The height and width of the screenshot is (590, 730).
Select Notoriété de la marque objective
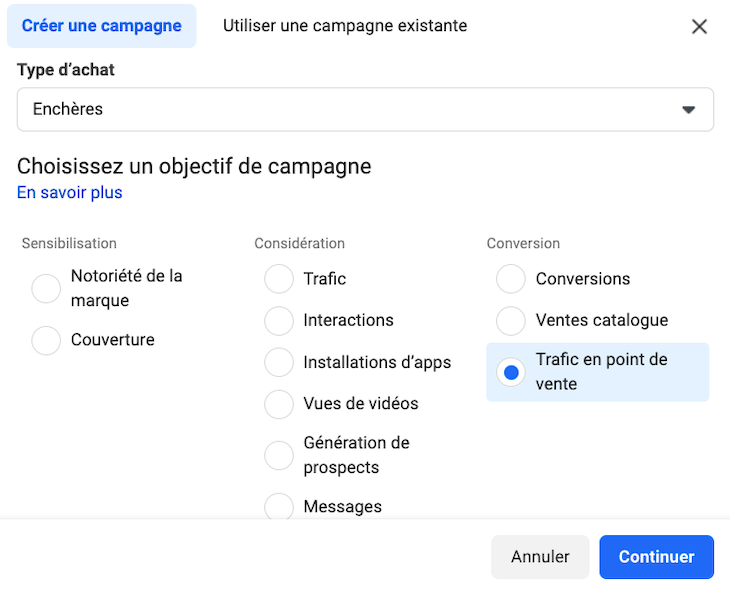[47, 289]
